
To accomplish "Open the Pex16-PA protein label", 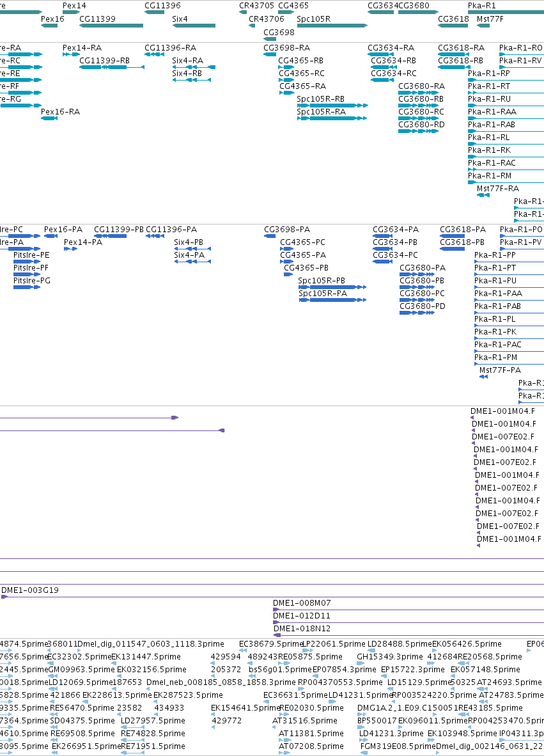I will (63, 230).
